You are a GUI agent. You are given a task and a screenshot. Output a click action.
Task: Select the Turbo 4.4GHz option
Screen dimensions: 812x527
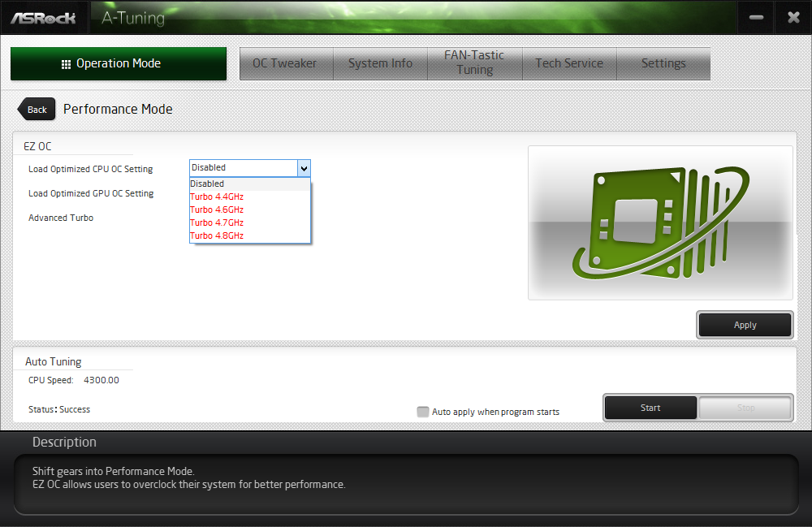tap(249, 197)
